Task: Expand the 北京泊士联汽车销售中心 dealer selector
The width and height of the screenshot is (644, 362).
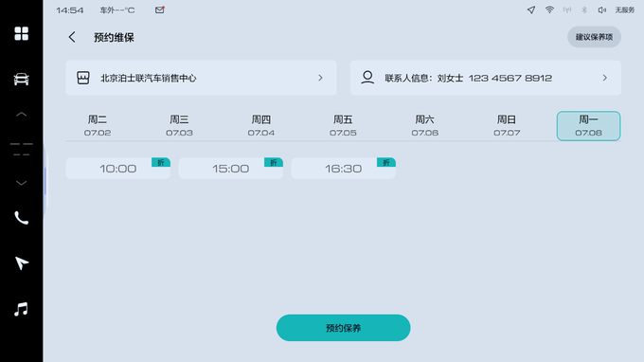Action: click(201, 78)
